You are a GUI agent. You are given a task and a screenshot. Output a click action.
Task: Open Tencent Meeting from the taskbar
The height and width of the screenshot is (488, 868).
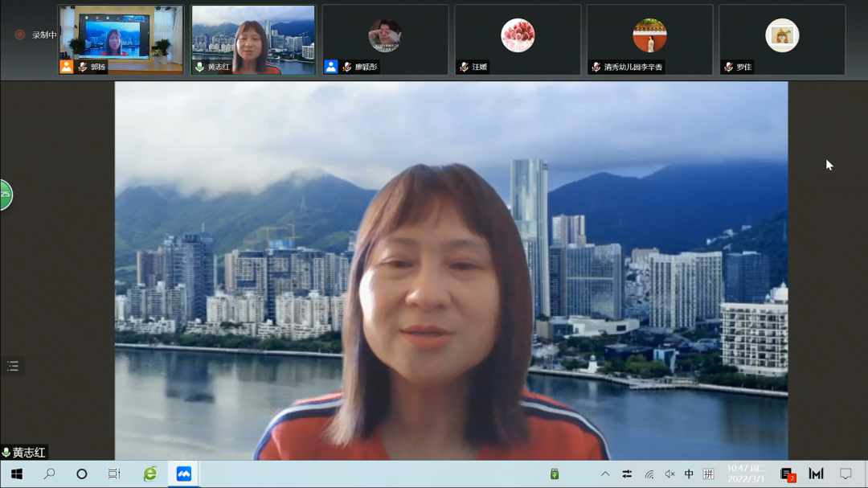[184, 474]
